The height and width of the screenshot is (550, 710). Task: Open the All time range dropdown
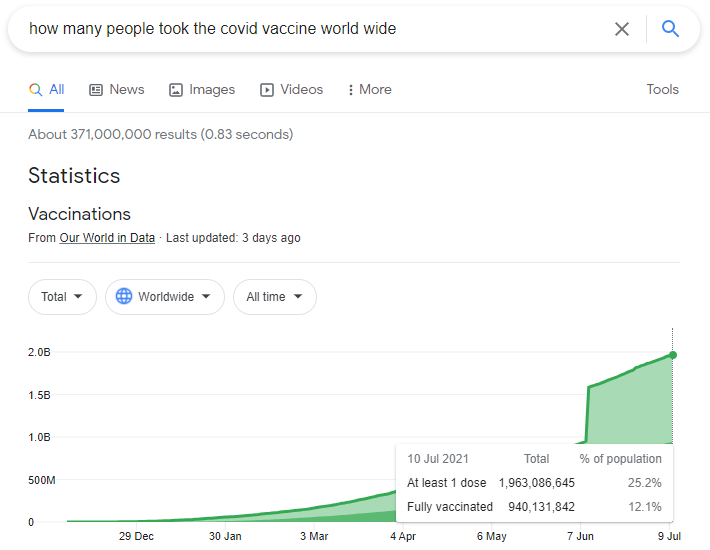[x=275, y=297]
